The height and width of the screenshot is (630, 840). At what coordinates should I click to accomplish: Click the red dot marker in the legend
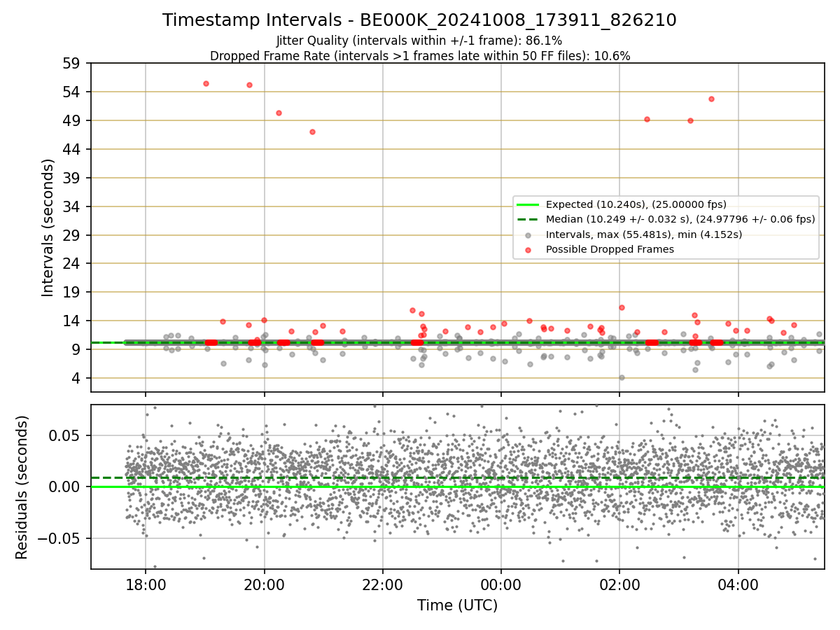(528, 250)
